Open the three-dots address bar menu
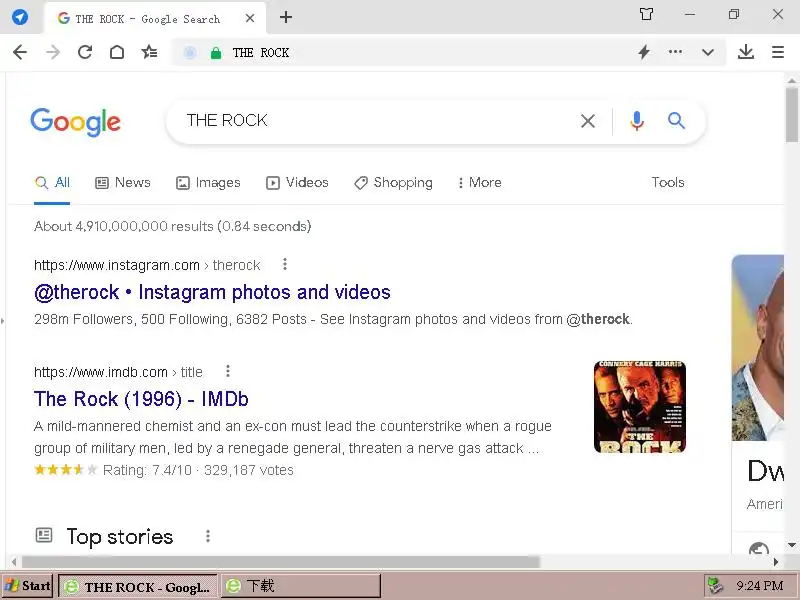 tap(676, 52)
